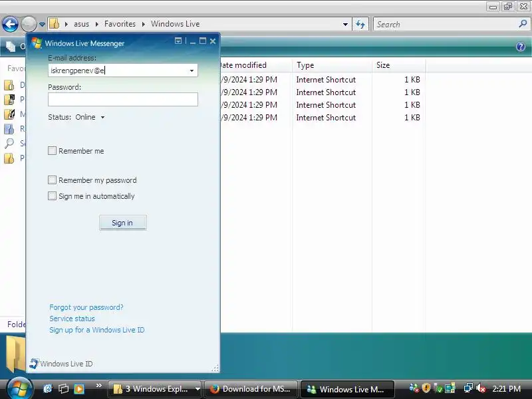
Task: Go back in Explorer navigation
Action: [x=10, y=24]
